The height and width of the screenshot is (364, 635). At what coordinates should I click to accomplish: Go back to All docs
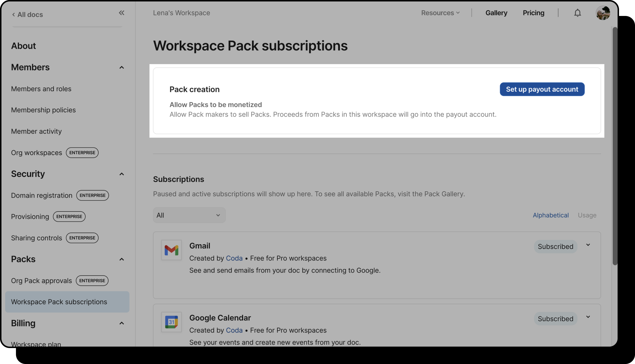pyautogui.click(x=28, y=15)
